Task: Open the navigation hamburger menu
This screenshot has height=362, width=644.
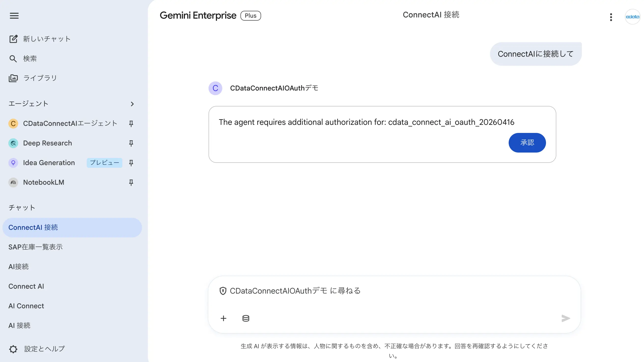Action: tap(14, 15)
